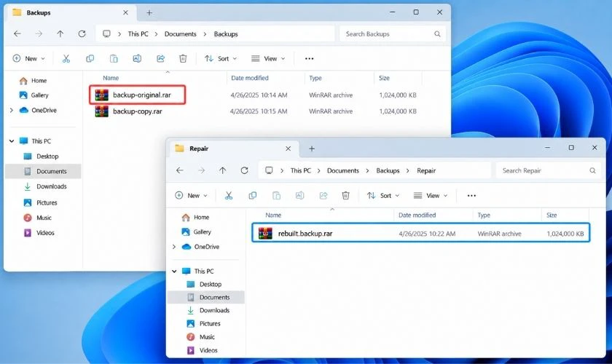Go up one level in Repair window
Image resolution: width=612 pixels, height=364 pixels.
point(222,170)
